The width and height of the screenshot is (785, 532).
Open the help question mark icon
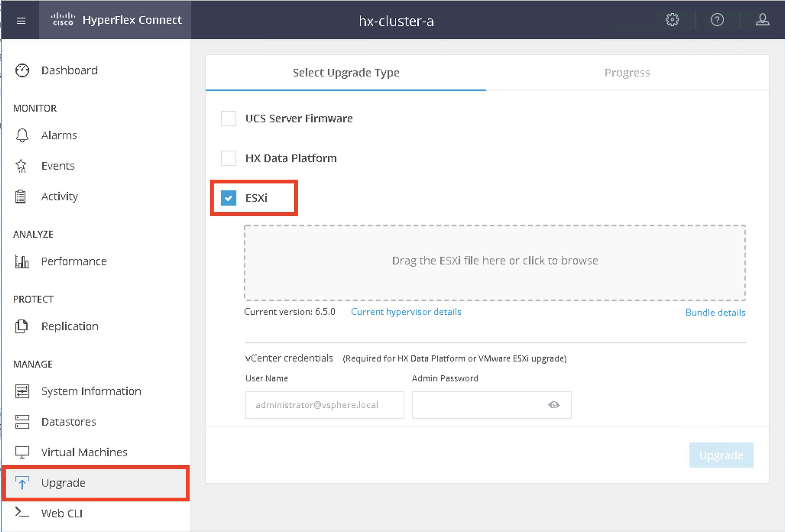(717, 19)
